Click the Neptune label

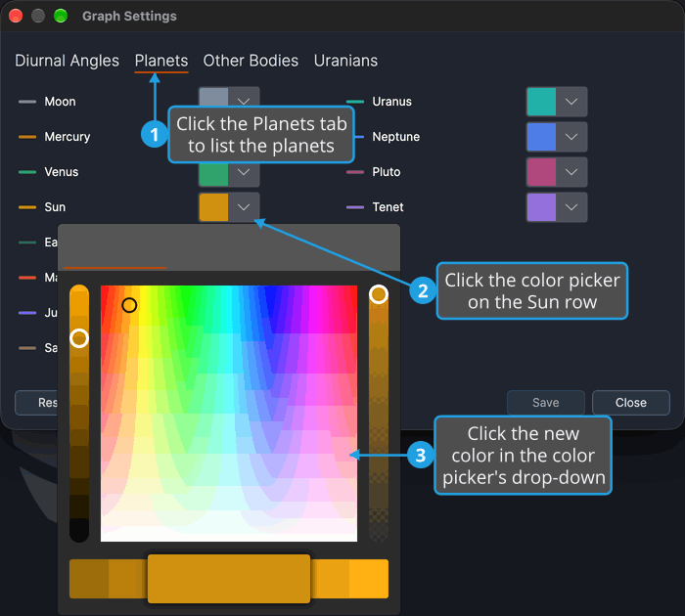click(395, 137)
